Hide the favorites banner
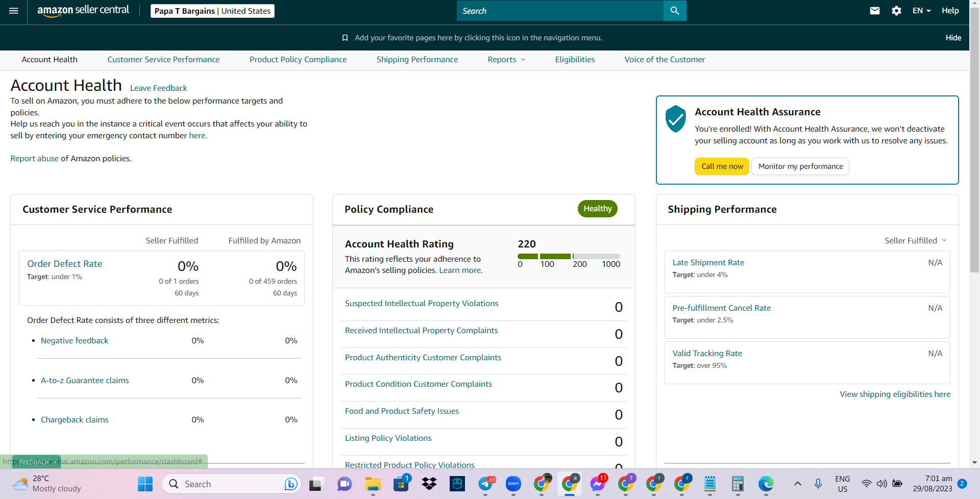980x499 pixels. (953, 38)
